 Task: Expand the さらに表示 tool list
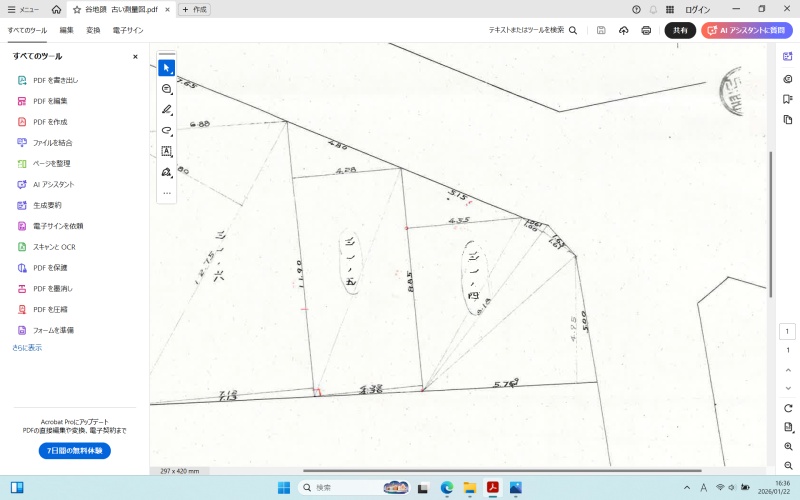click(x=27, y=347)
